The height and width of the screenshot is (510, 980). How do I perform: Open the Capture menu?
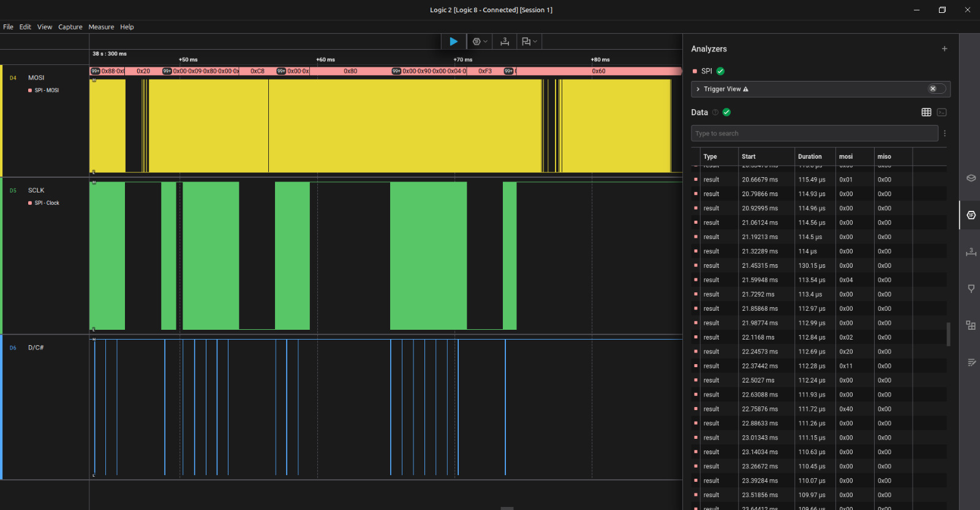coord(70,27)
